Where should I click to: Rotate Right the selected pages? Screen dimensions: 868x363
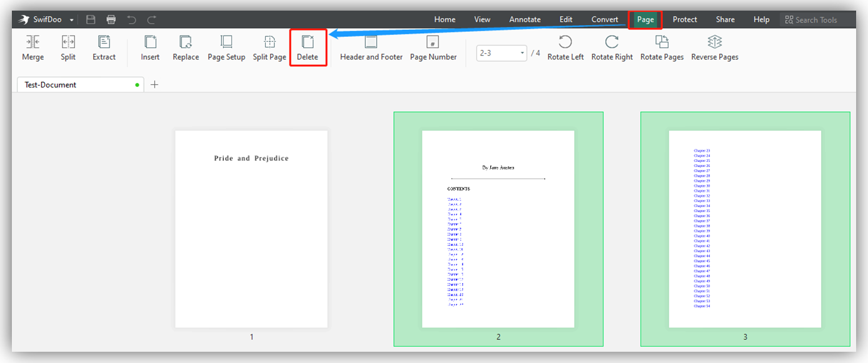coord(612,48)
